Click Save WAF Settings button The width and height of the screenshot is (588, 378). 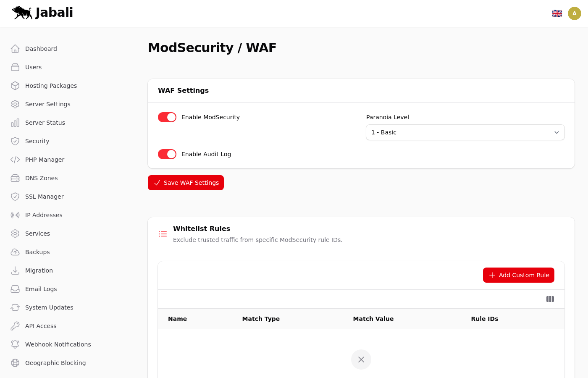click(186, 183)
